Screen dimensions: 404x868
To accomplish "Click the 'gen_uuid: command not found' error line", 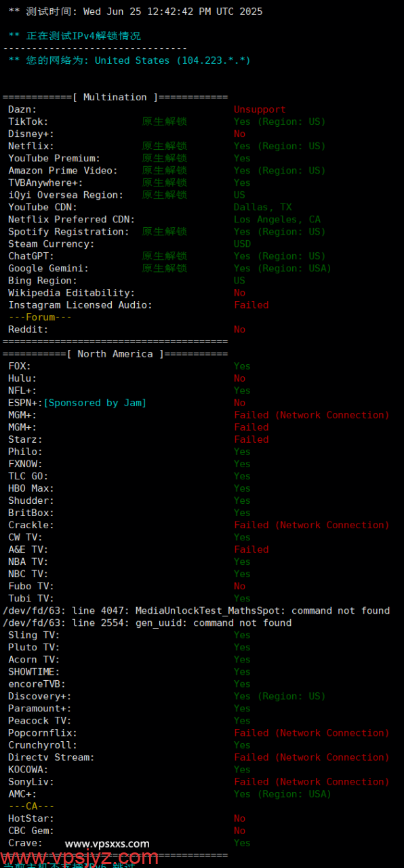I will (147, 623).
